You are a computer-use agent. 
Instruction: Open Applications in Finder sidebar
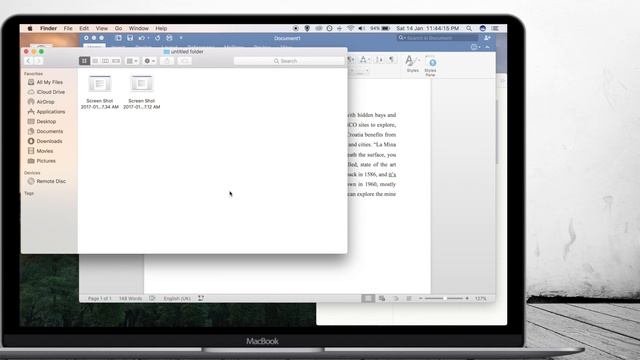(x=46, y=111)
